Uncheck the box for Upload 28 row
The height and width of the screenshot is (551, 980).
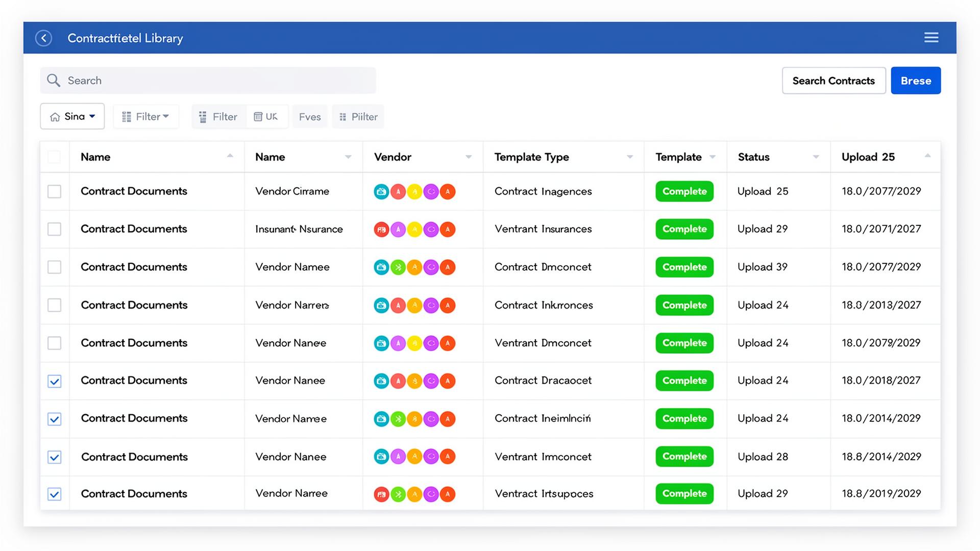pos(54,457)
